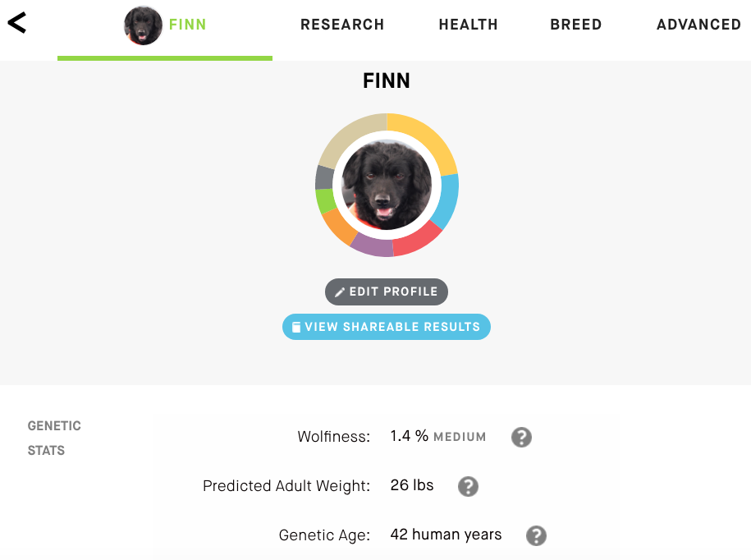Open the Wolfiness help question mark

tap(522, 438)
